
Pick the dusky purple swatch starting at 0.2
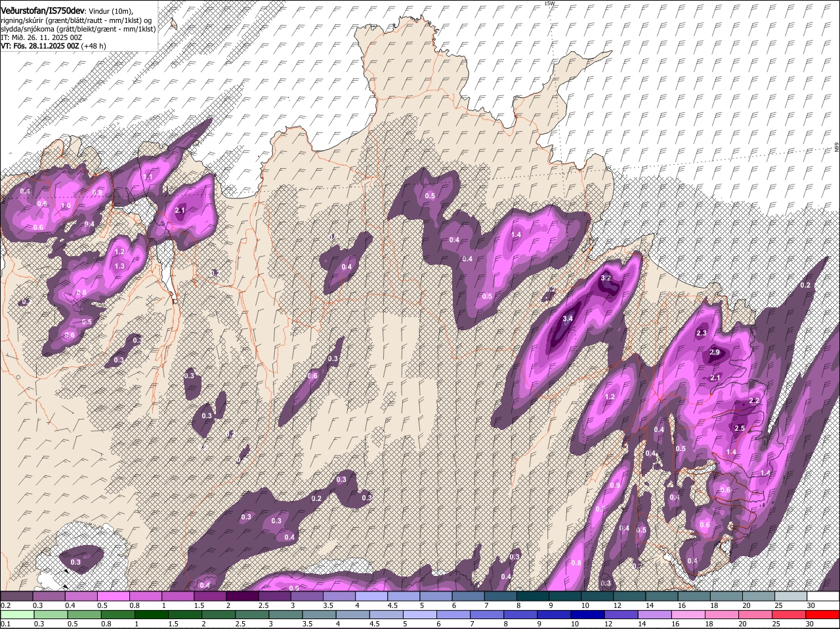click(17, 596)
